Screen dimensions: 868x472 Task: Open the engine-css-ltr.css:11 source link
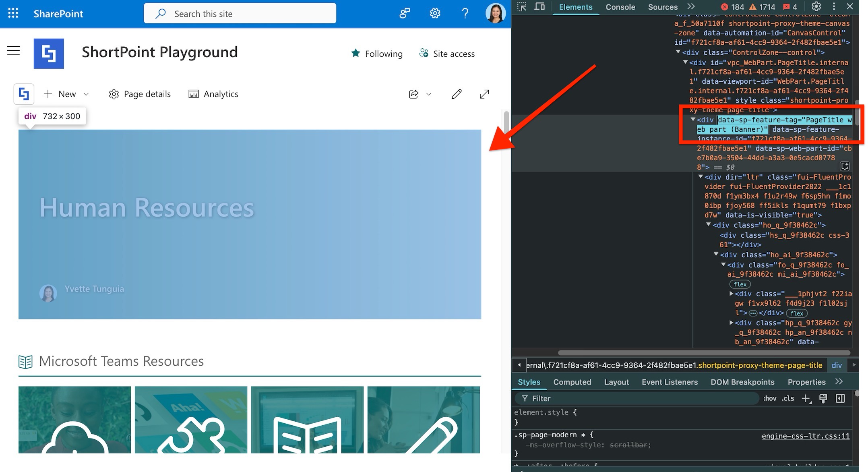(x=805, y=436)
